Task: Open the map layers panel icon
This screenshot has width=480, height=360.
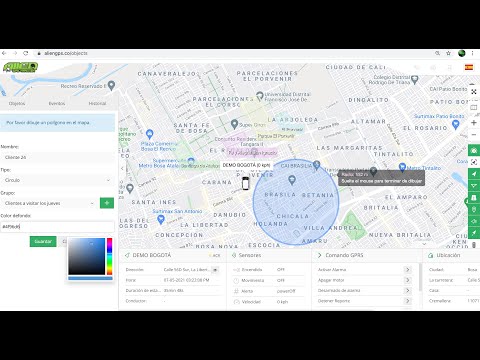Action: click(474, 107)
